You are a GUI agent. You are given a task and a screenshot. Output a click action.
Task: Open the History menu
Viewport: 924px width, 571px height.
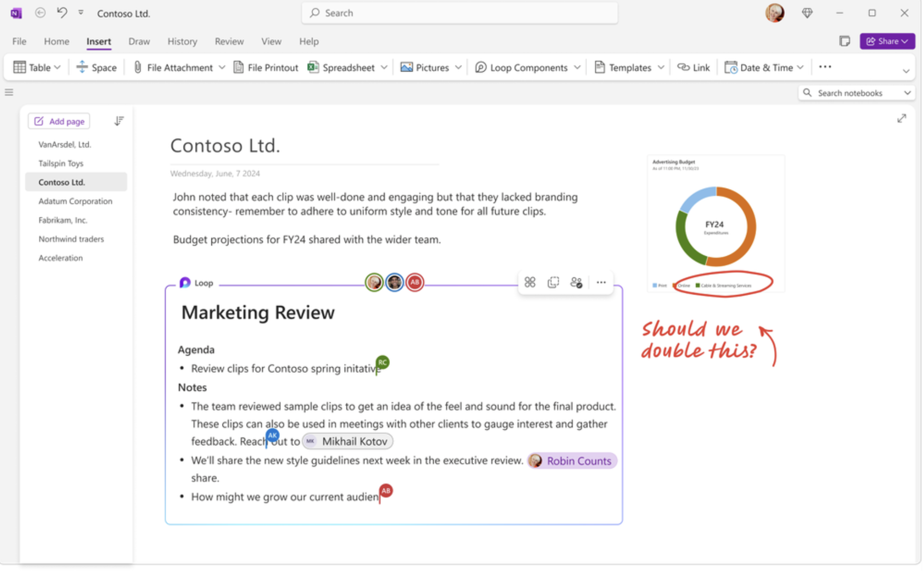[182, 41]
